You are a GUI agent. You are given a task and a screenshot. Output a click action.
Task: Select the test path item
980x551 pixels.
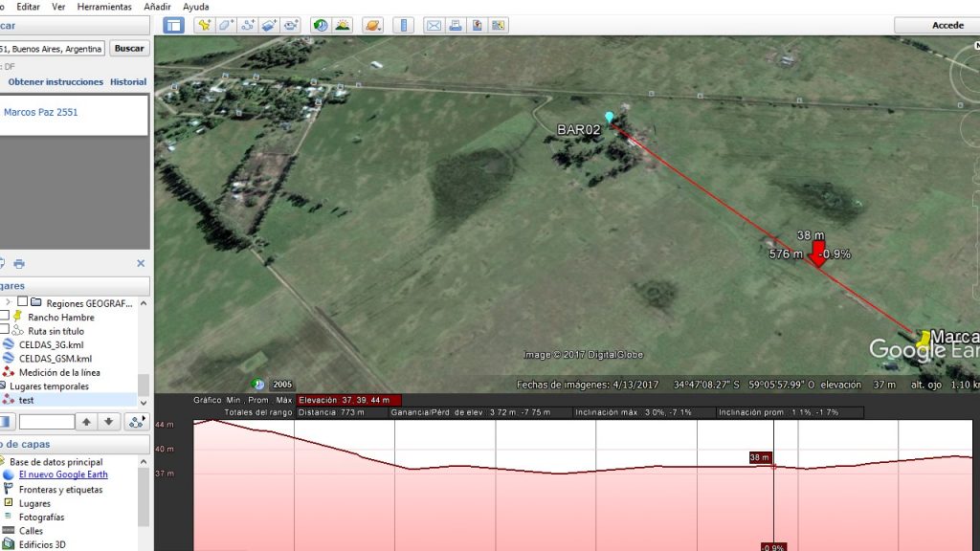click(26, 400)
